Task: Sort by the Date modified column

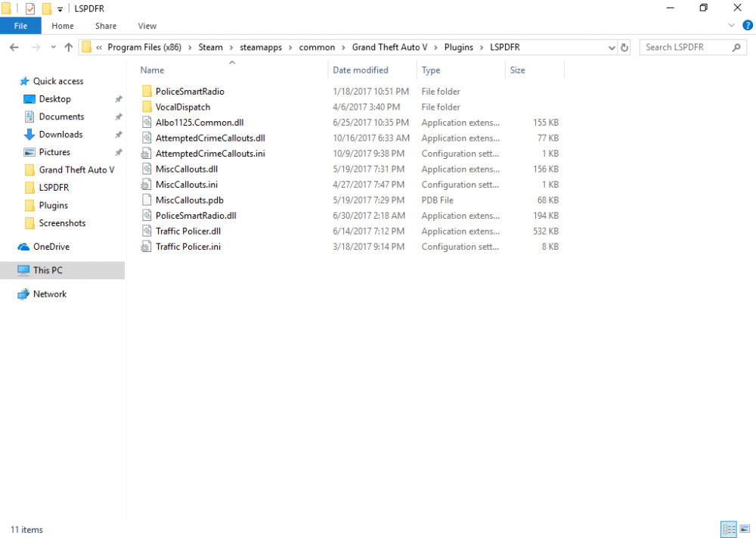Action: [x=360, y=70]
